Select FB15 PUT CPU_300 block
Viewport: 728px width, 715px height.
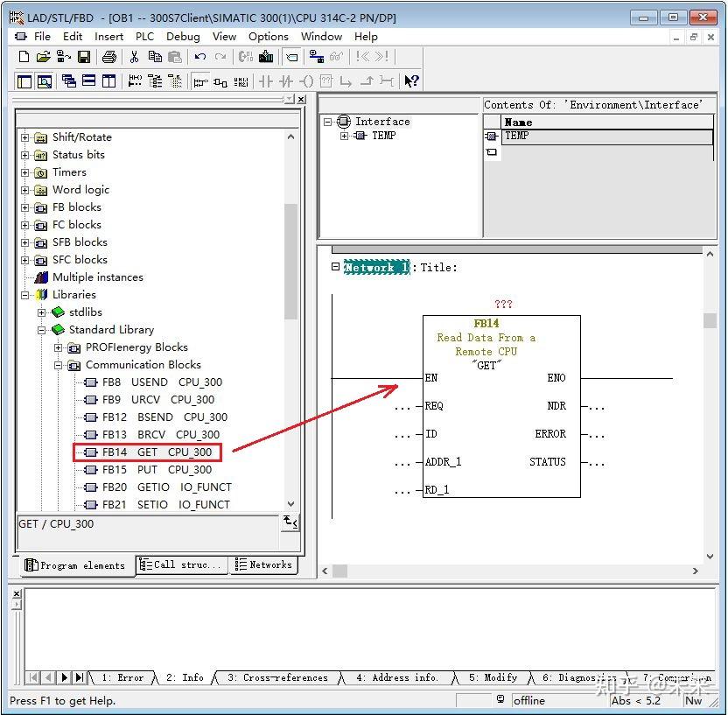click(157, 470)
